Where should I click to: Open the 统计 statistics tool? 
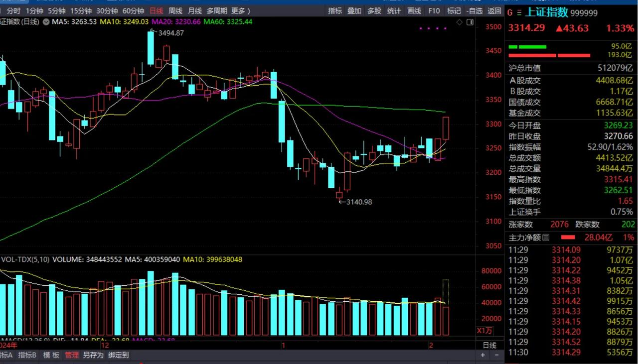[x=394, y=10]
